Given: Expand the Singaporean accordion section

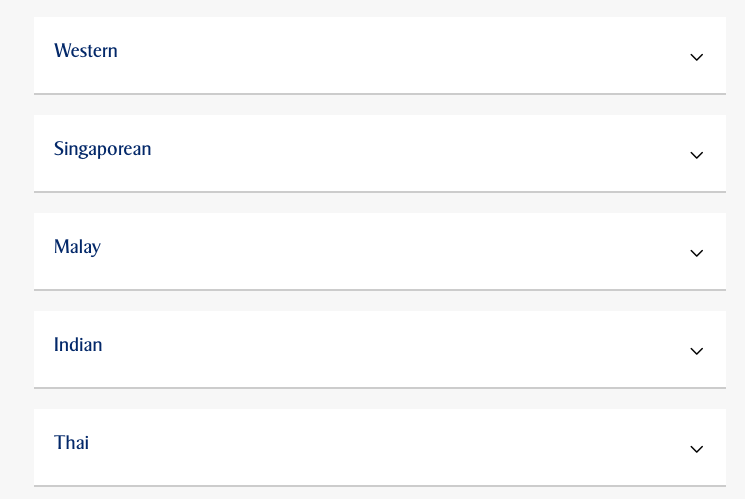Looking at the screenshot, I should point(380,154).
